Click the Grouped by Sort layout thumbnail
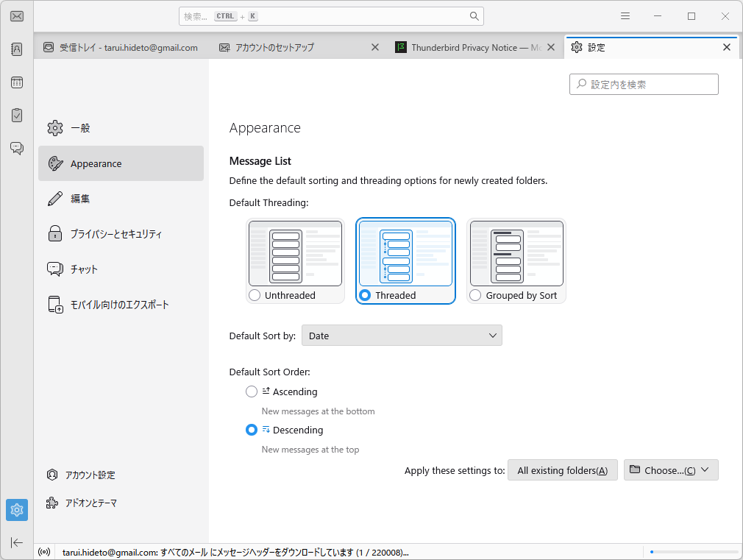The image size is (743, 560). (x=516, y=253)
